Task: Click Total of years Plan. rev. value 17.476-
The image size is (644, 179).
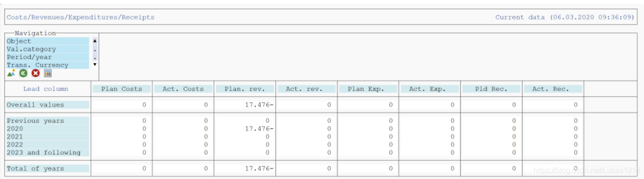Action: pos(259,168)
